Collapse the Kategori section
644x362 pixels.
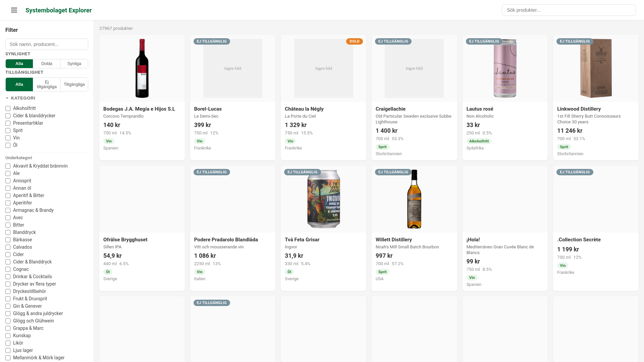click(x=20, y=98)
